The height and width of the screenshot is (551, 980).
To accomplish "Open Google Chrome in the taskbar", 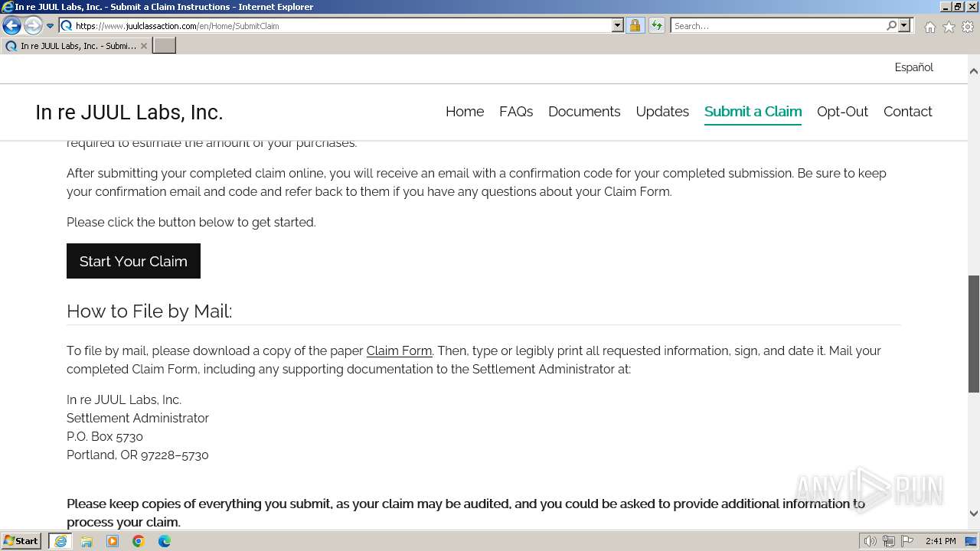I will 139,541.
